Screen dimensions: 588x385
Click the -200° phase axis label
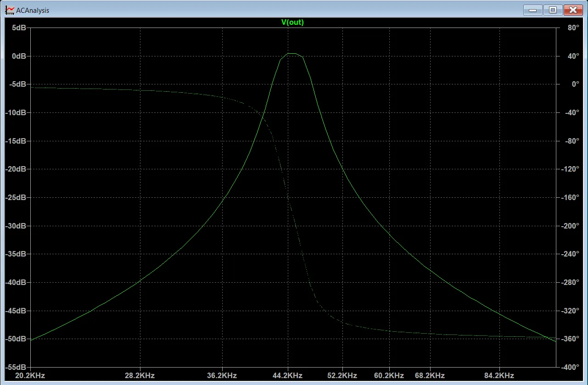tap(571, 226)
